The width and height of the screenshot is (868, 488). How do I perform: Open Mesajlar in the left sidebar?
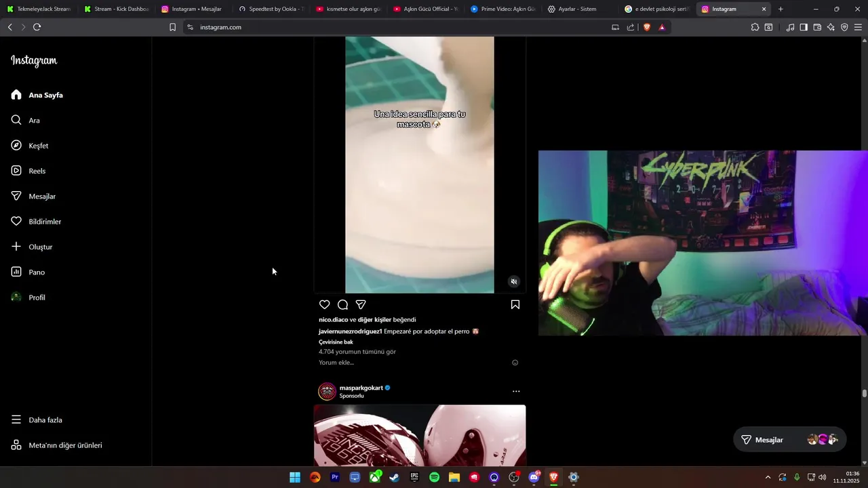(33, 196)
